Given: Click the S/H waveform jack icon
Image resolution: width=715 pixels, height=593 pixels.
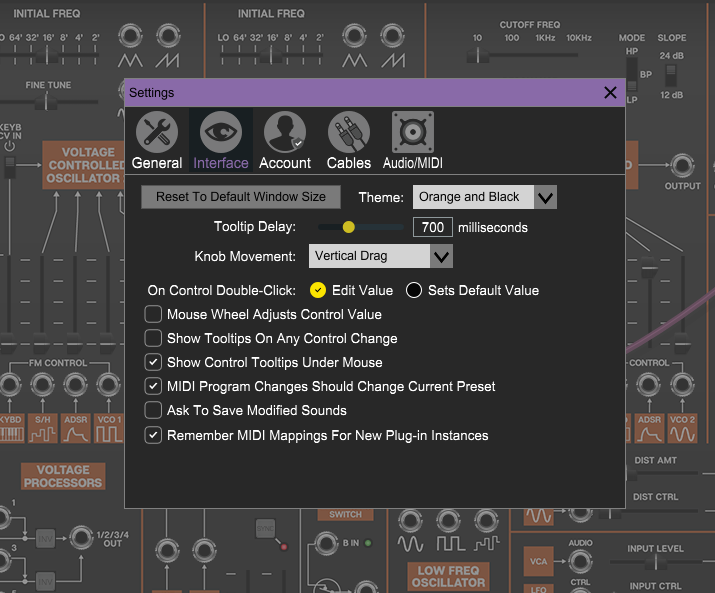Looking at the screenshot, I should coord(42,433).
